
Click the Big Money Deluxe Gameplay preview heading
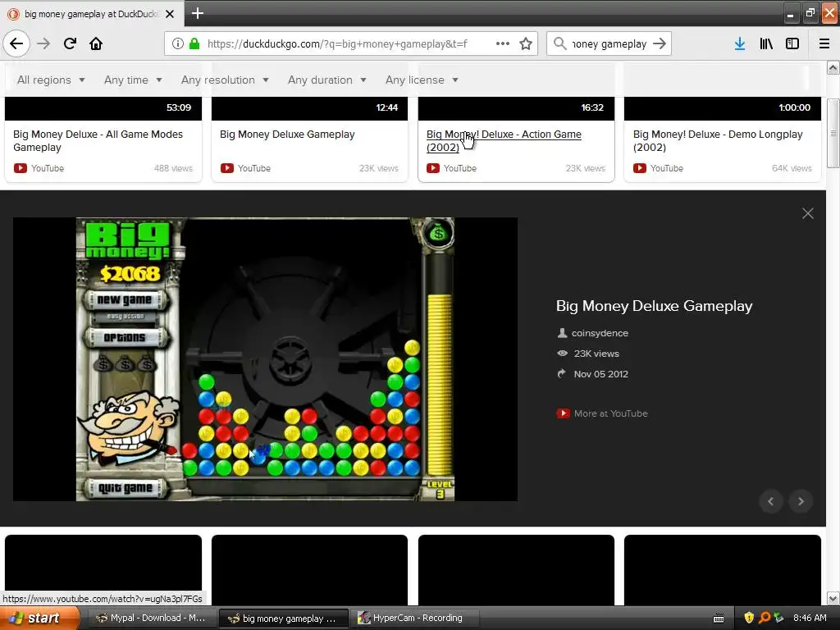(x=654, y=306)
